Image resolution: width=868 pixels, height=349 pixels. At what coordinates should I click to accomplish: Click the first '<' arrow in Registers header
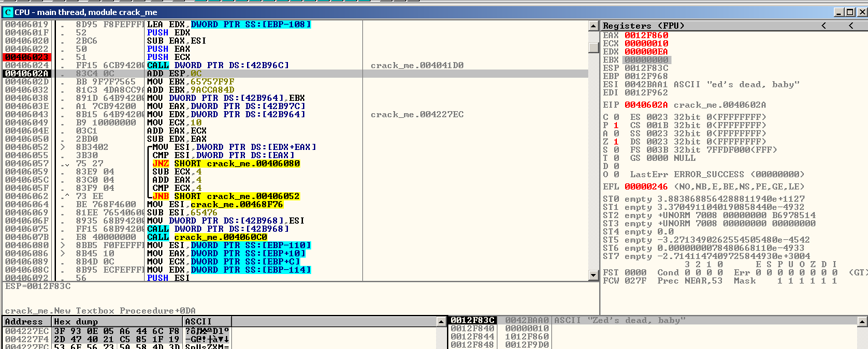click(x=824, y=26)
